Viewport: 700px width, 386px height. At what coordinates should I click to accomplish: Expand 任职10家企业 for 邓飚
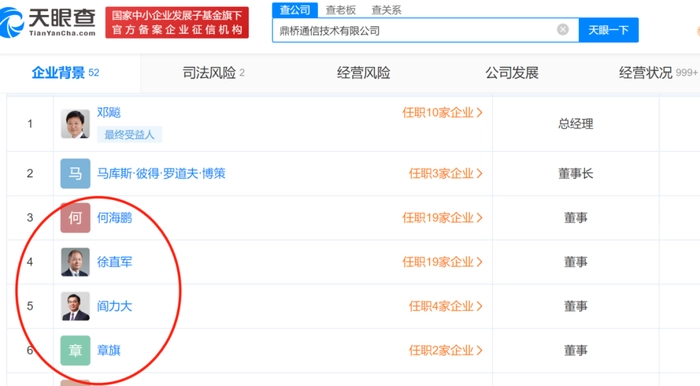442,112
